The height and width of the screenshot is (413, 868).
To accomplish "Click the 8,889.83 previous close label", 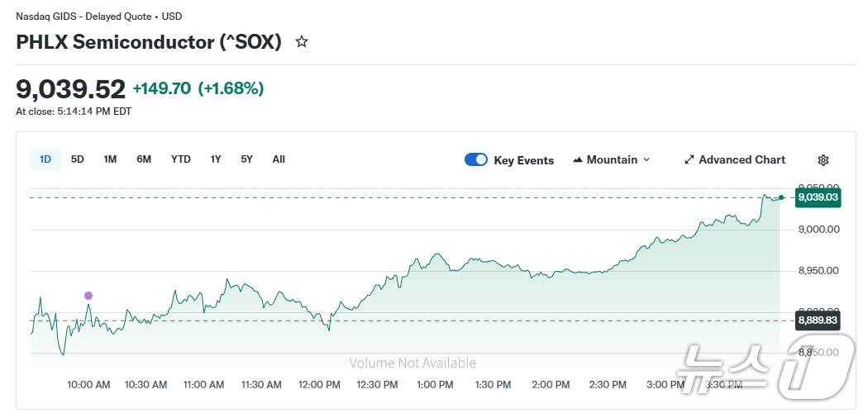I will pos(818,320).
